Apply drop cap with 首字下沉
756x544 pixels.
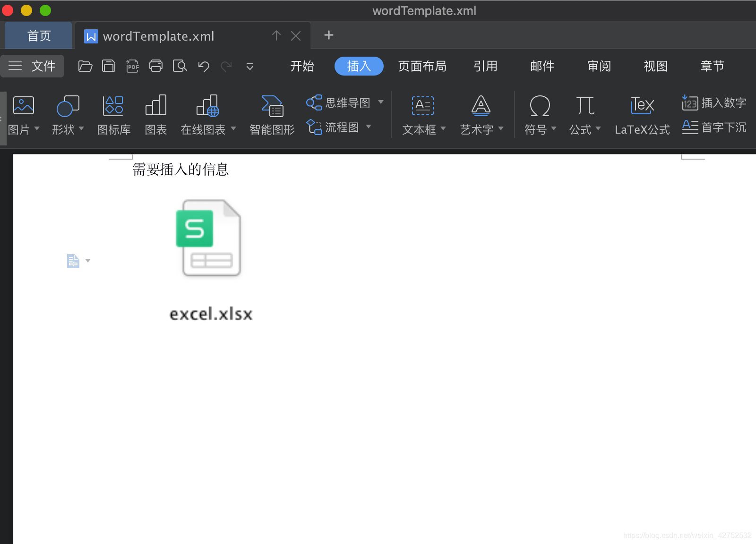click(714, 127)
